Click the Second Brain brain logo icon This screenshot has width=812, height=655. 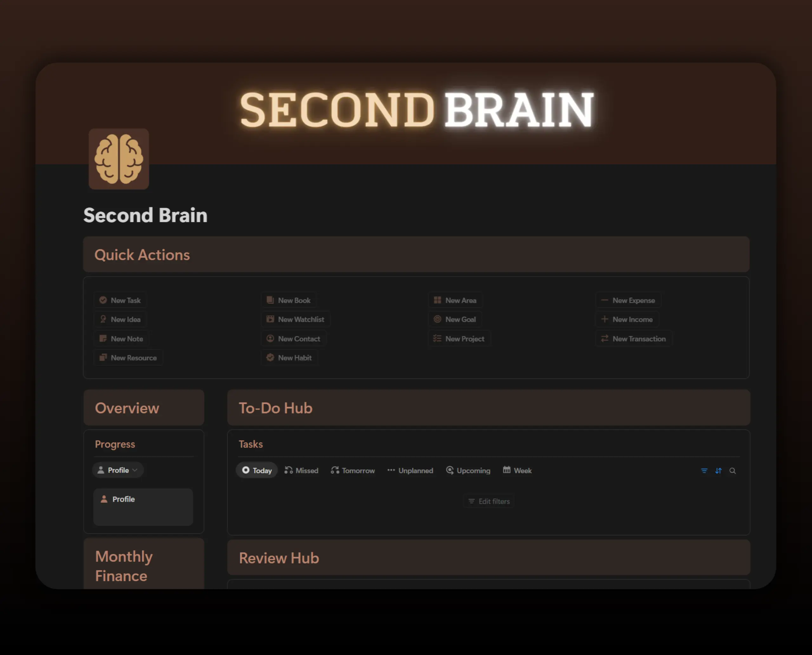(119, 159)
